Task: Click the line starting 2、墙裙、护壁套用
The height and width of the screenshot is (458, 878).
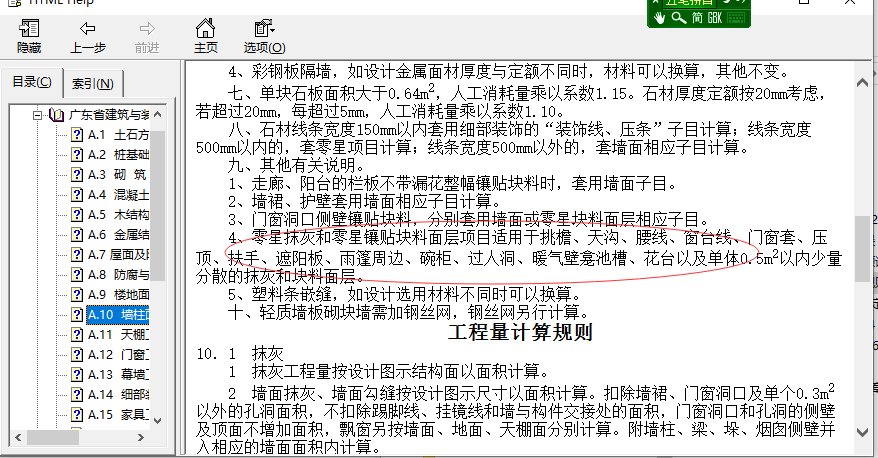Action: (x=365, y=201)
